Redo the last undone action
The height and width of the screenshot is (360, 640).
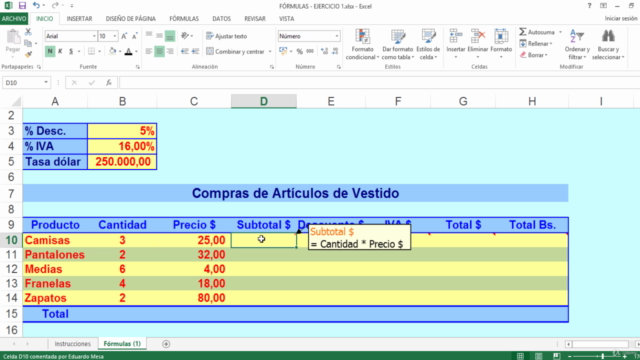[55, 6]
